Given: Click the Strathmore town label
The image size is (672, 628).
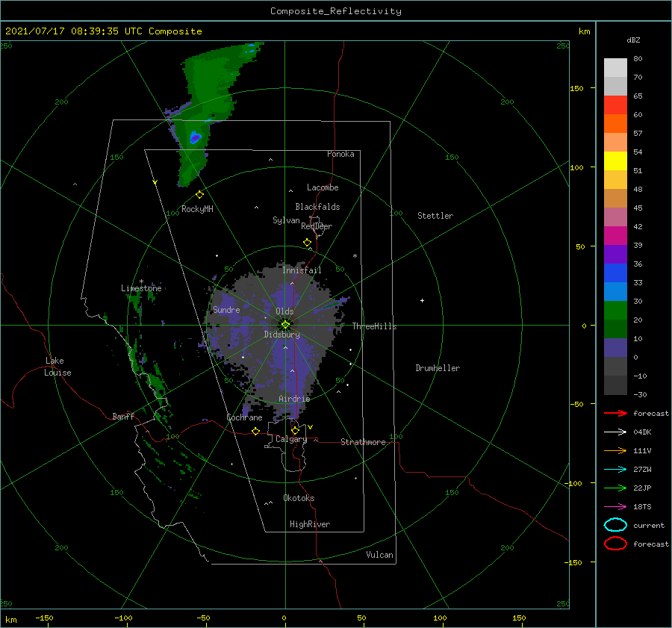Looking at the screenshot, I should point(363,442).
